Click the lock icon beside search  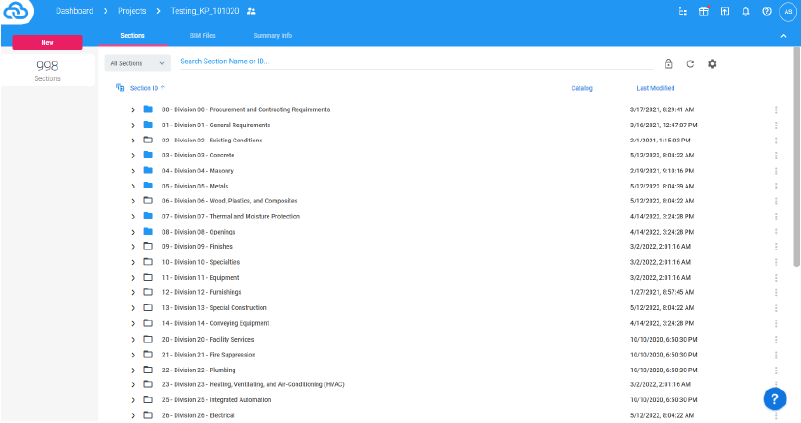668,64
